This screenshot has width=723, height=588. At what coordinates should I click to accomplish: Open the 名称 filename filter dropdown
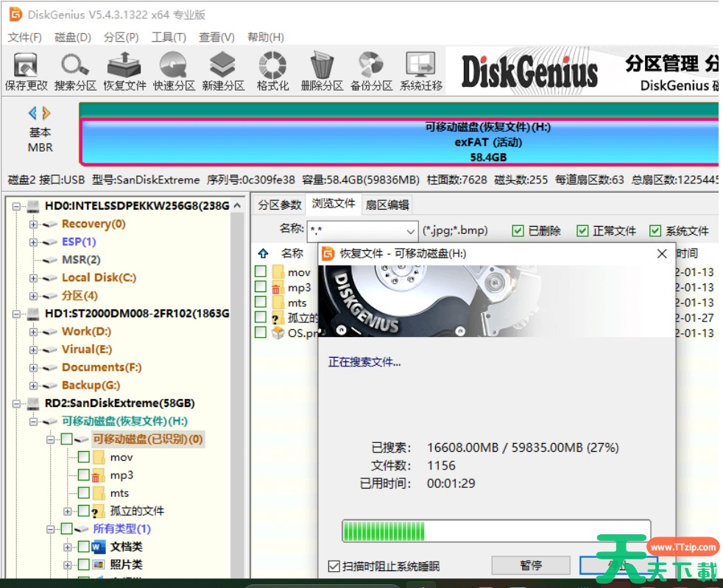[x=410, y=230]
